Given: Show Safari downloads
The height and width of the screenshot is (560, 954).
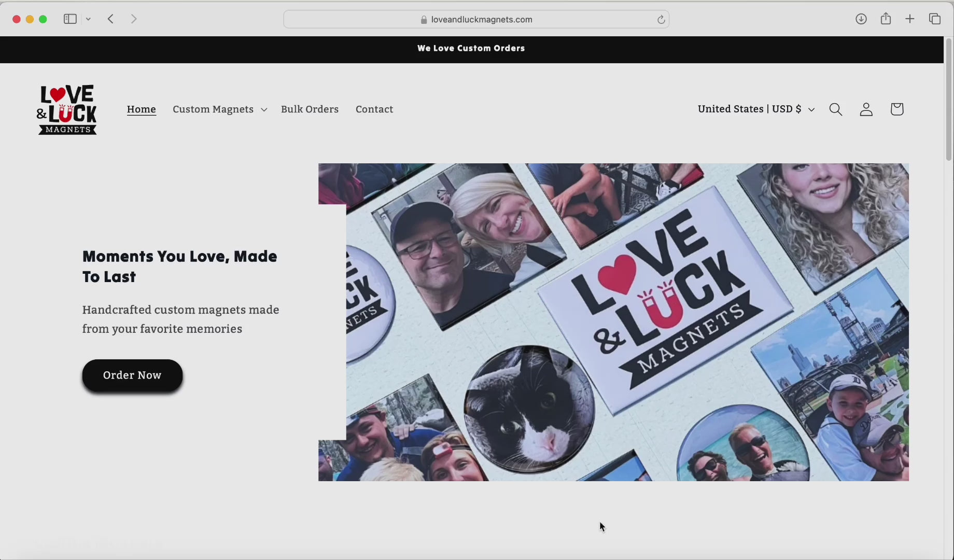Looking at the screenshot, I should pos(861,19).
